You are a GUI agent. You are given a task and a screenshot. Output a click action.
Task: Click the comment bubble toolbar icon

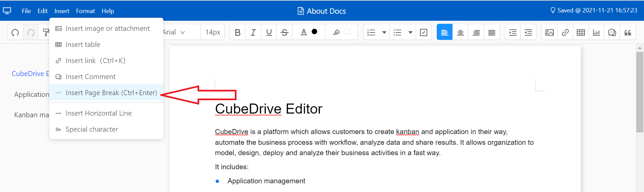click(x=612, y=33)
